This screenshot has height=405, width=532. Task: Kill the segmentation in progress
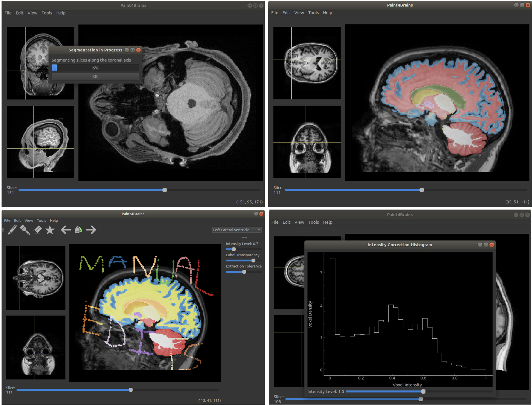click(95, 77)
